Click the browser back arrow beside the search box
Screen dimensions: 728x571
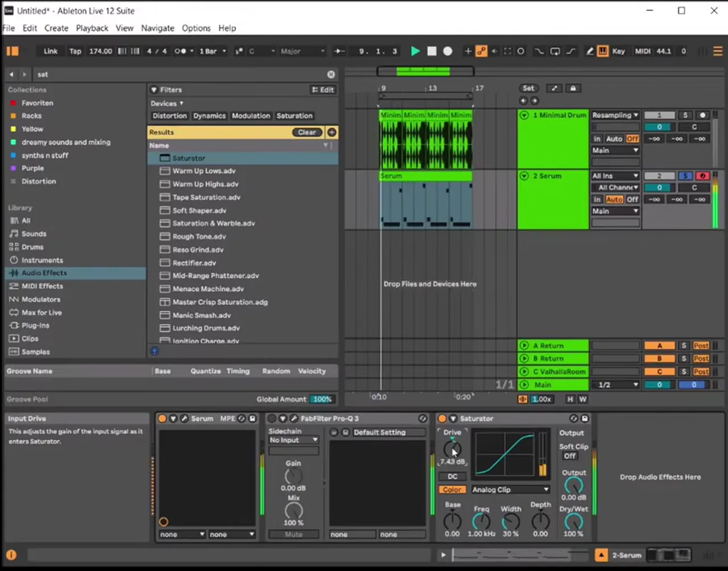tap(11, 75)
